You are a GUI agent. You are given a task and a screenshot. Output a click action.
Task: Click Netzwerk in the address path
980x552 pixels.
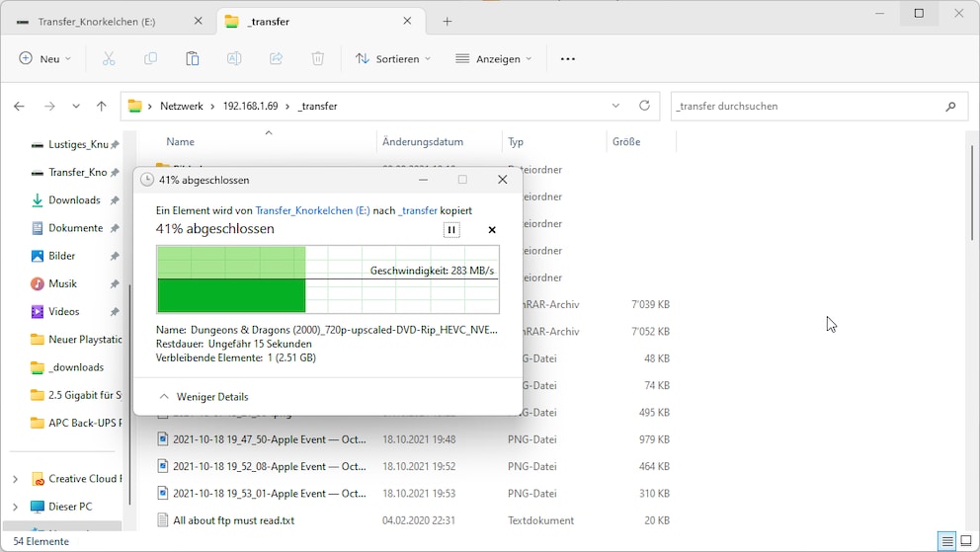point(181,107)
